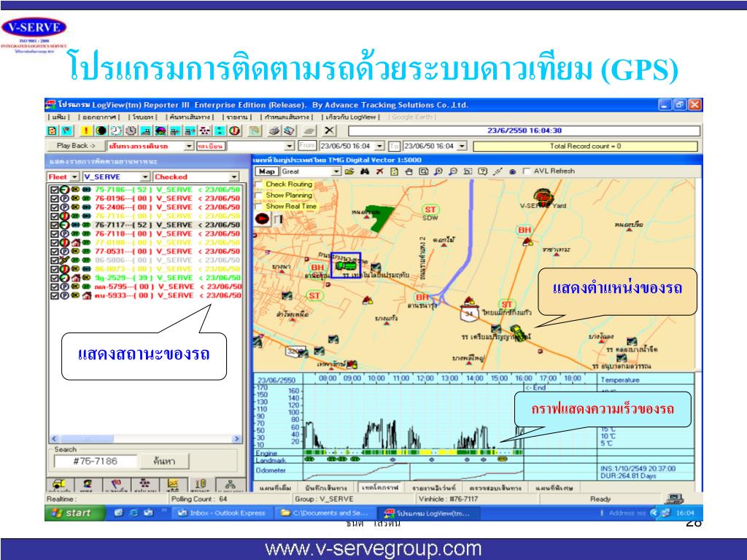Uncheck vehicle 77-0531 in fleet list
Image resolution: width=747 pixels, height=560 pixels.
(54, 252)
